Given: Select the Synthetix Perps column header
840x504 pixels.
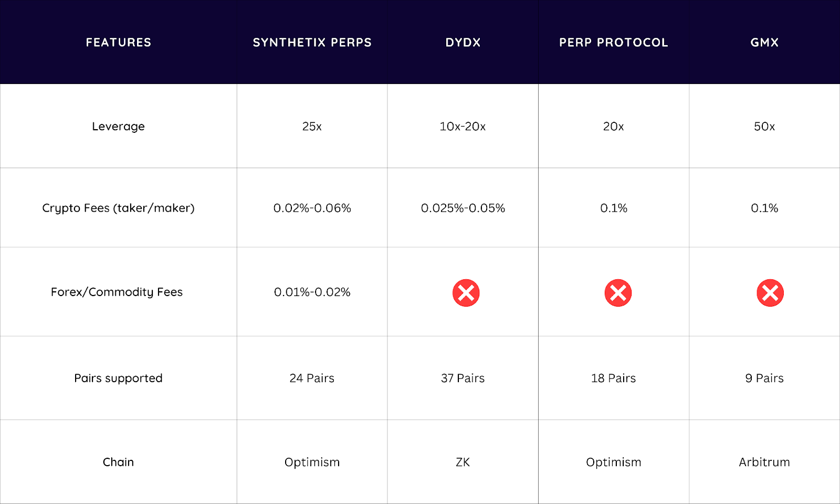Looking at the screenshot, I should [x=312, y=43].
